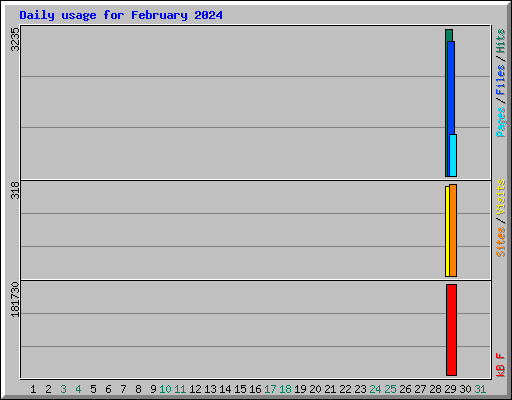Click the 'Sites' legend label
The height and width of the screenshot is (400, 512).
(501, 242)
